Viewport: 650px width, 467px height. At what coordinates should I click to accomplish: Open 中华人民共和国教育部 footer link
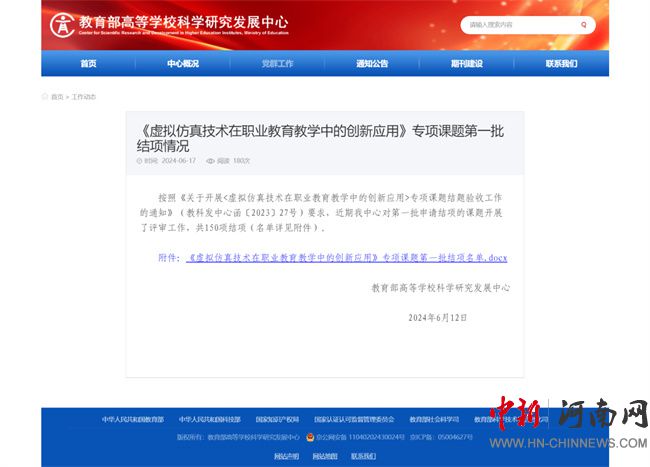132,419
